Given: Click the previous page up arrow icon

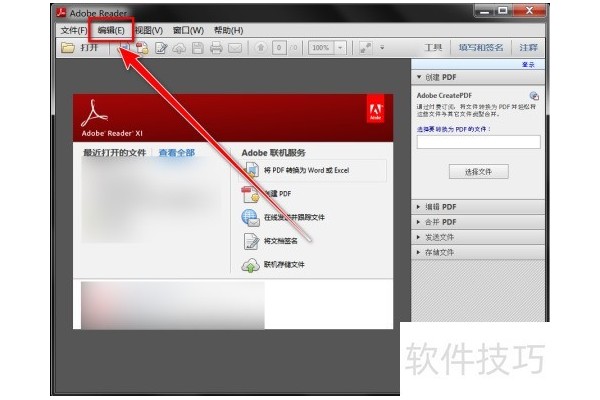Looking at the screenshot, I should 261,48.
